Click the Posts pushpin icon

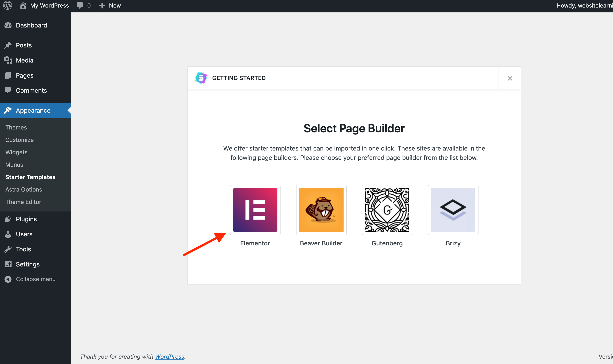click(x=8, y=45)
